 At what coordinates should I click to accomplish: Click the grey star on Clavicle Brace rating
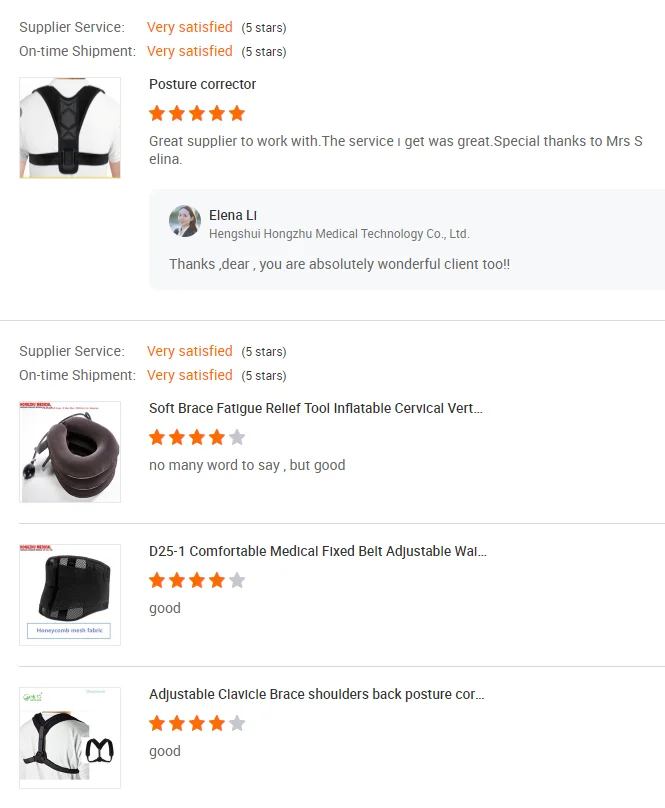click(237, 723)
